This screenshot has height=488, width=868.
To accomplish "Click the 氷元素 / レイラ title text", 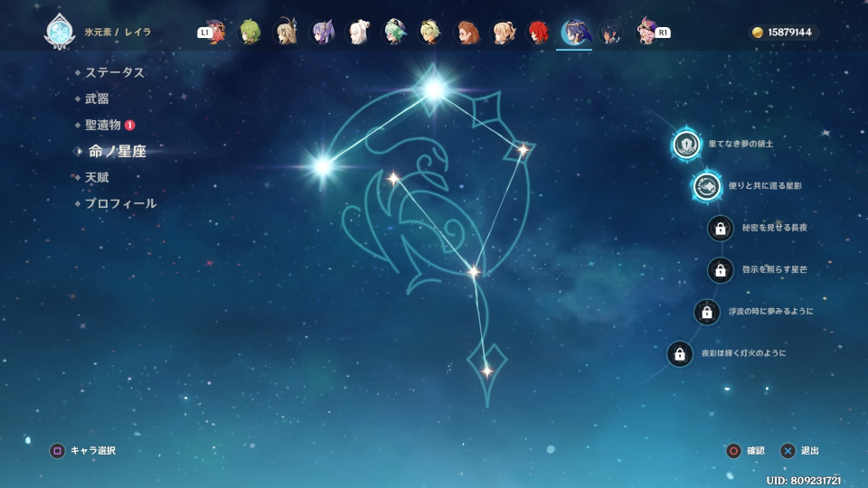I will coord(118,33).
